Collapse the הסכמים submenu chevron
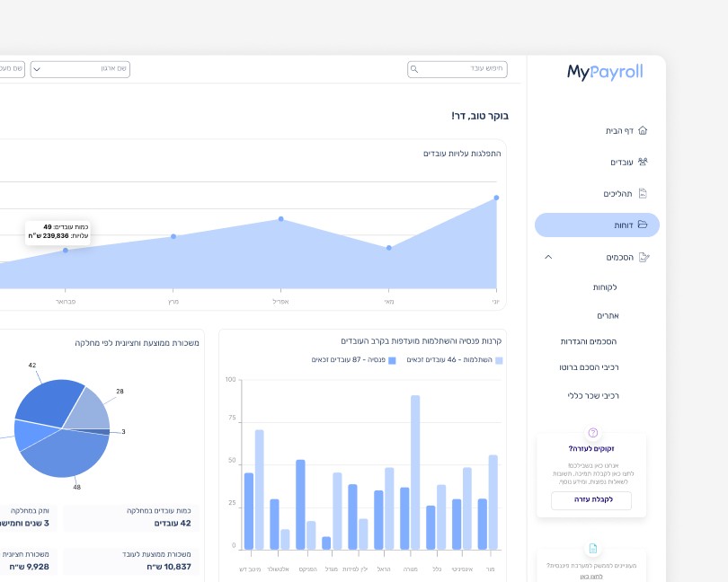This screenshot has height=582, width=728. [548, 257]
